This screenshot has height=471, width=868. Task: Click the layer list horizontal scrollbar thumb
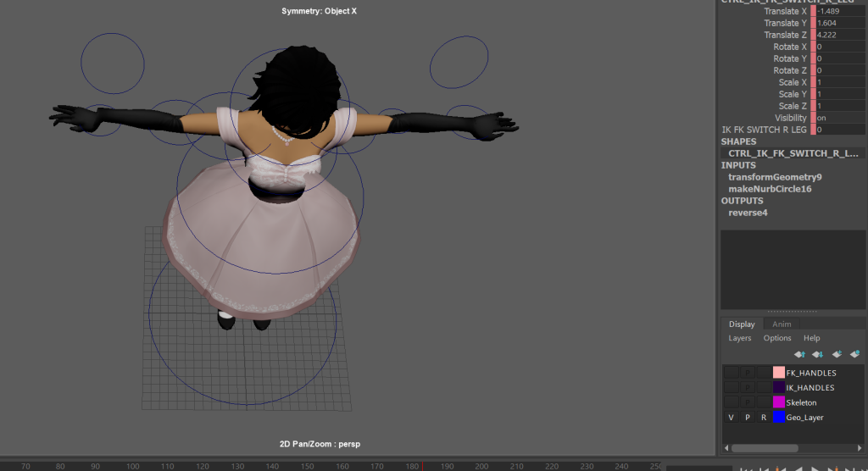click(765, 448)
